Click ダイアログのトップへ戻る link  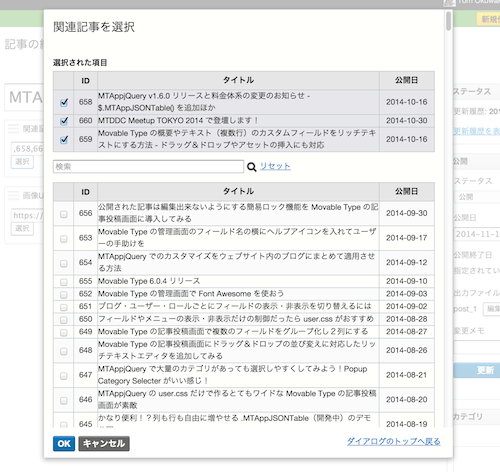click(394, 441)
